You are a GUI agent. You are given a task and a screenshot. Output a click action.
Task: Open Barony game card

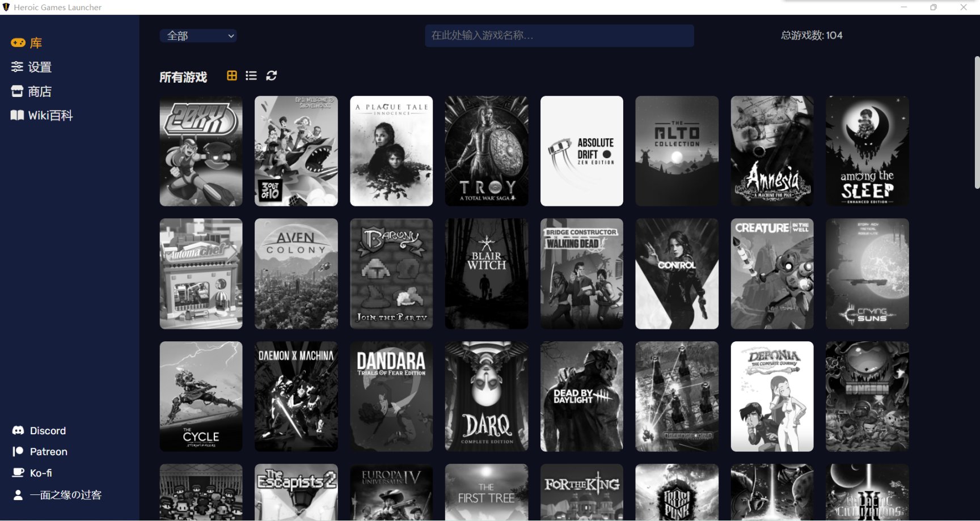[x=391, y=274]
